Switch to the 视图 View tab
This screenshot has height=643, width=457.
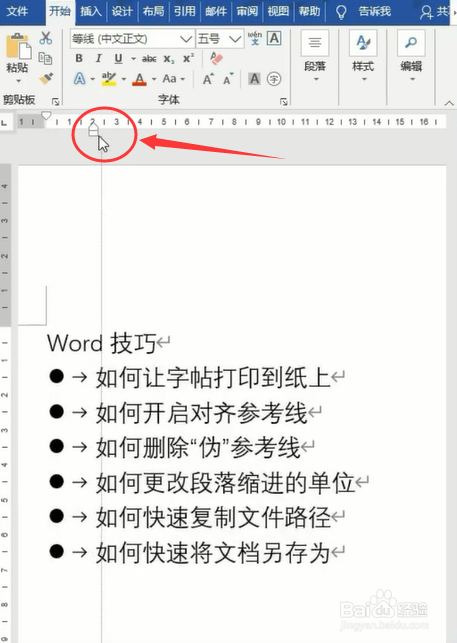coord(278,11)
